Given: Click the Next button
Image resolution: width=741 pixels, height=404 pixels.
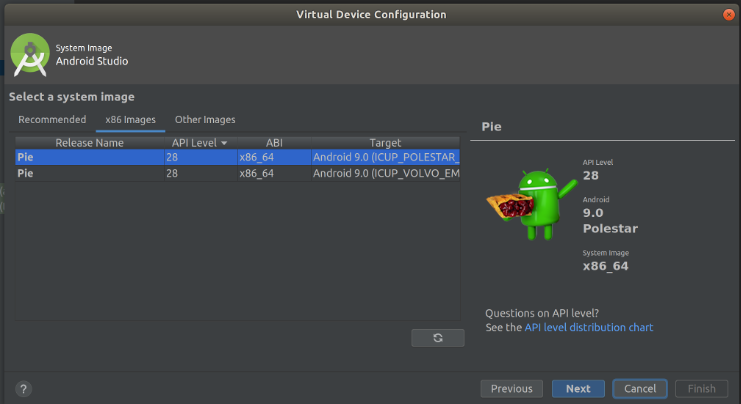Looking at the screenshot, I should [578, 388].
